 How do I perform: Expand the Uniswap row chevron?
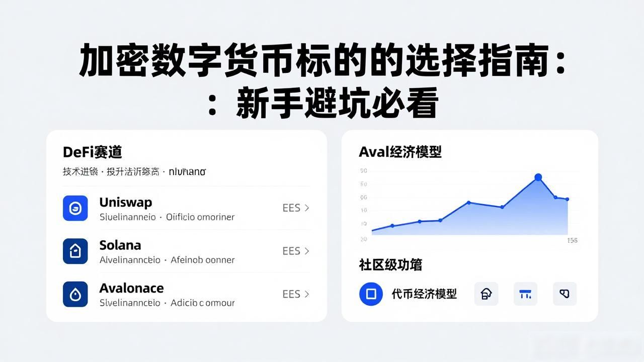click(x=307, y=208)
